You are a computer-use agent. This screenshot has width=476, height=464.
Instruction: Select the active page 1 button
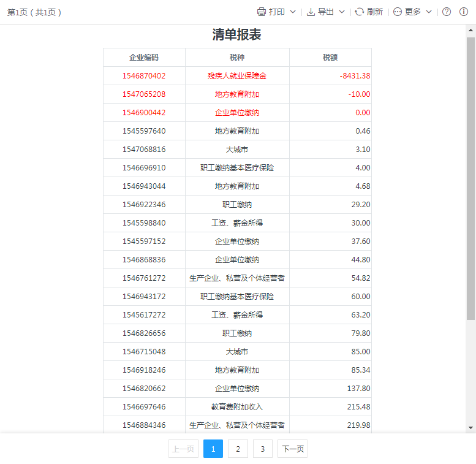(x=213, y=449)
